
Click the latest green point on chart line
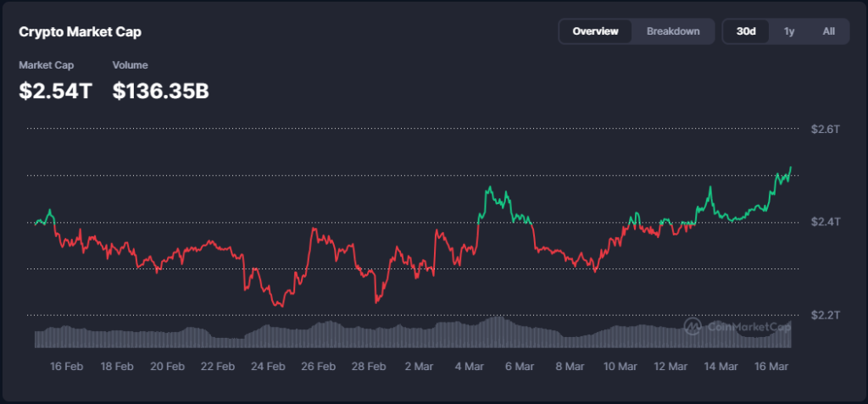click(x=791, y=167)
